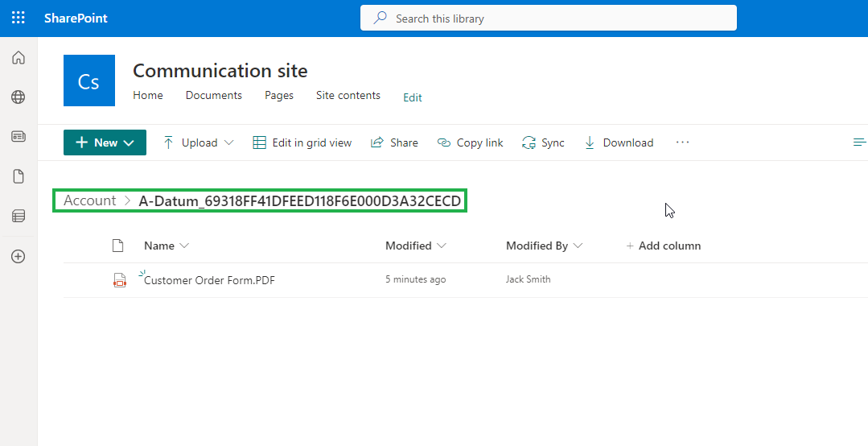Click the 5 minutes ago cell
This screenshot has width=868, height=446.
(x=416, y=279)
